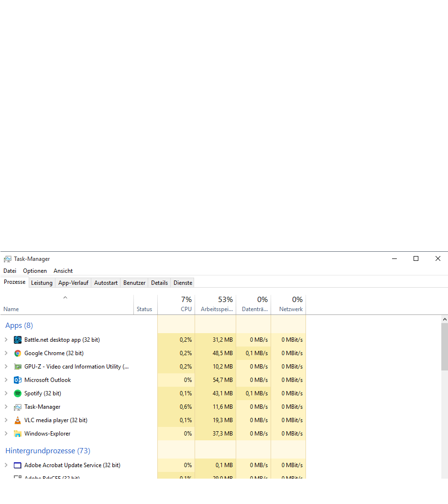
Task: Expand Adobe Acrobat Update Service row
Action: pyautogui.click(x=6, y=465)
